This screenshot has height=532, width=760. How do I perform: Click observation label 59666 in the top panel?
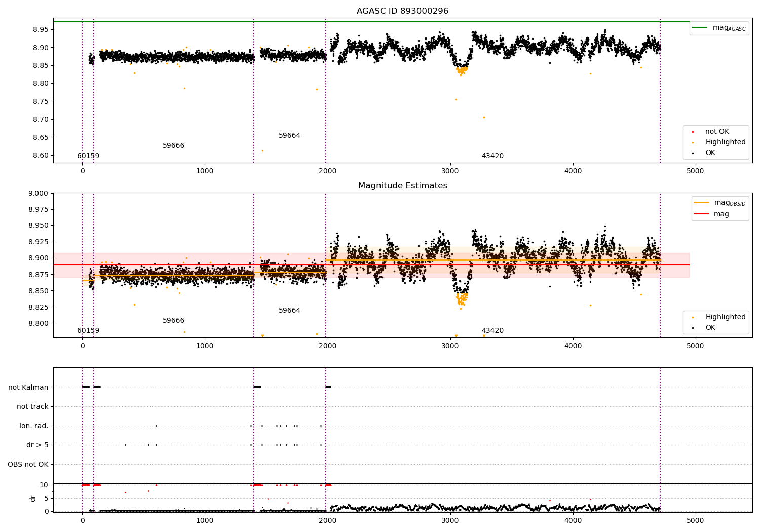173,146
